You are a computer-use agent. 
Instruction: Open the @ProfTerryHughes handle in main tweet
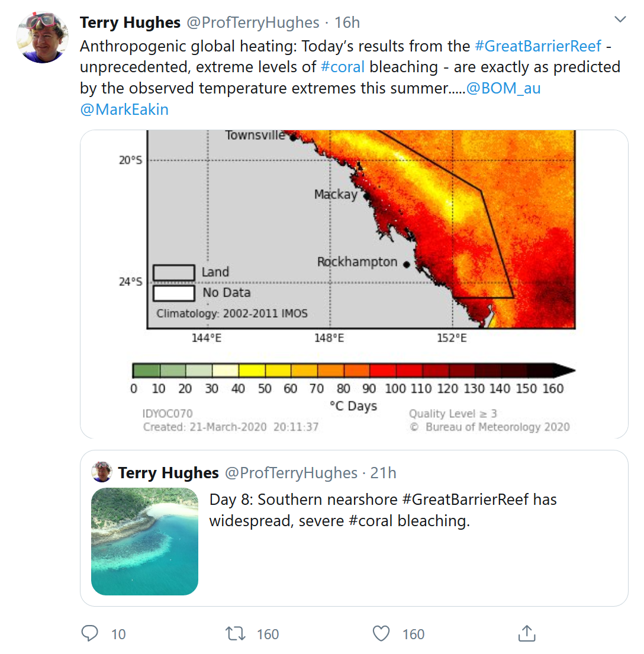[253, 22]
